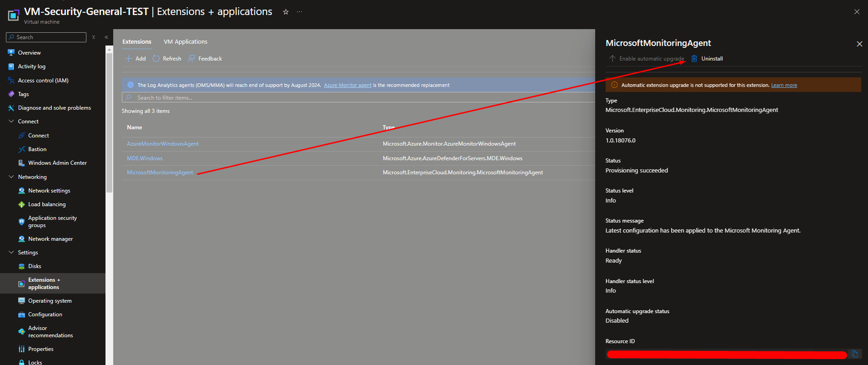Select the Extensions tab
Screen dimensions: 868x365
(137, 42)
